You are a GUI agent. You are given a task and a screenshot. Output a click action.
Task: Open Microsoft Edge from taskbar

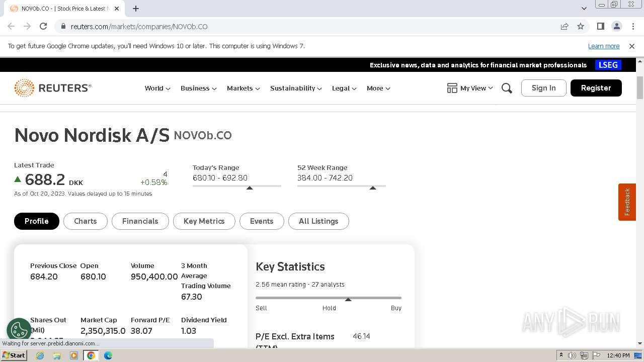coord(108,355)
